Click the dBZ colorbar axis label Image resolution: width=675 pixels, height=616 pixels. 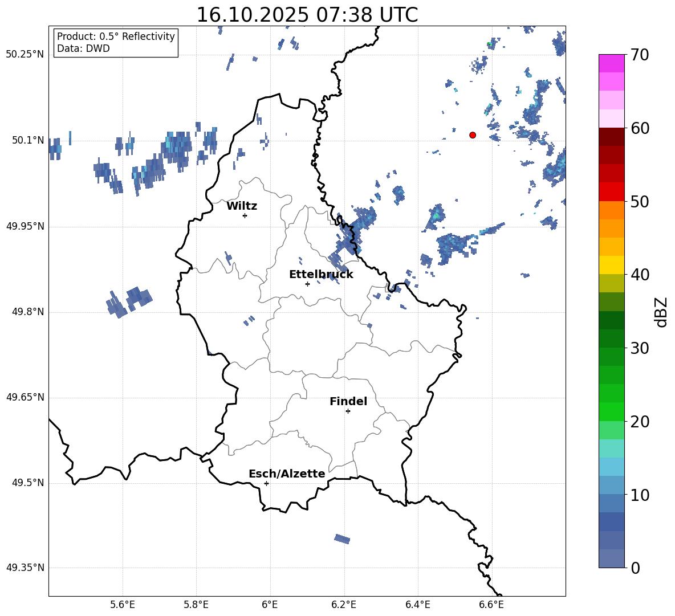(x=662, y=312)
